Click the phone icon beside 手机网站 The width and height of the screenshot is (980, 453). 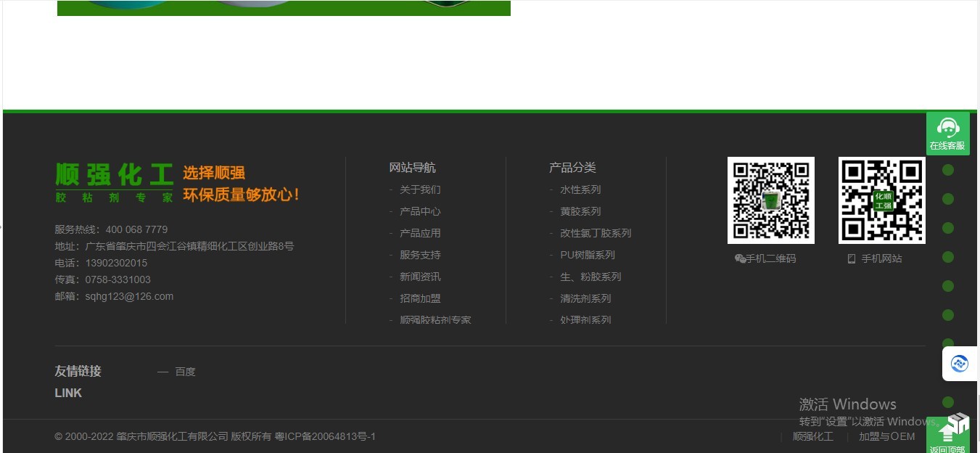(x=852, y=259)
